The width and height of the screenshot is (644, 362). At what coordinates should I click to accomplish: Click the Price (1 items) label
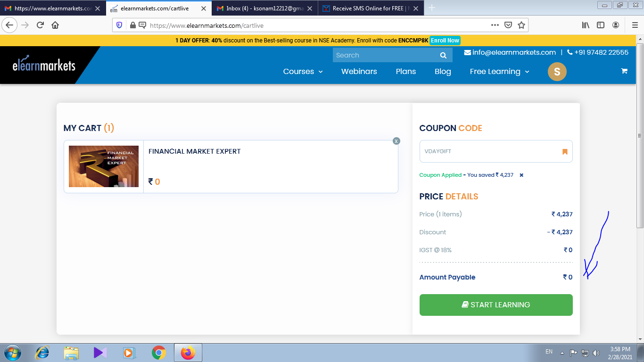pyautogui.click(x=440, y=214)
